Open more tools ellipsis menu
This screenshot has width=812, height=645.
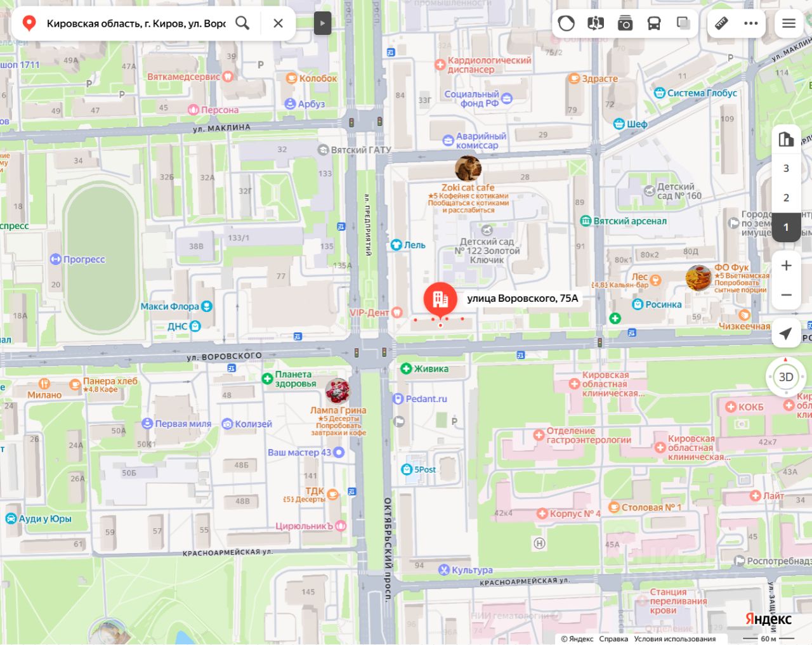pos(751,23)
